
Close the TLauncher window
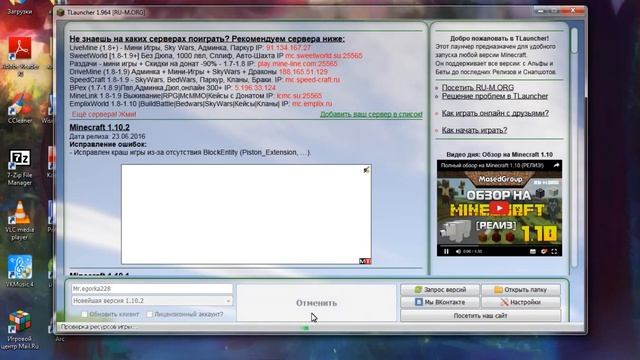(x=573, y=11)
